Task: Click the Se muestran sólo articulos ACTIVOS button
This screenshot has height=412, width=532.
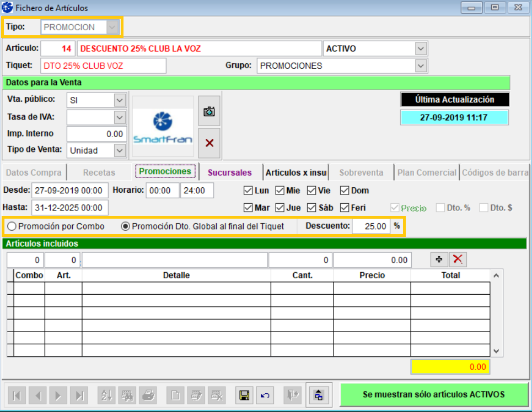Action: (x=433, y=394)
